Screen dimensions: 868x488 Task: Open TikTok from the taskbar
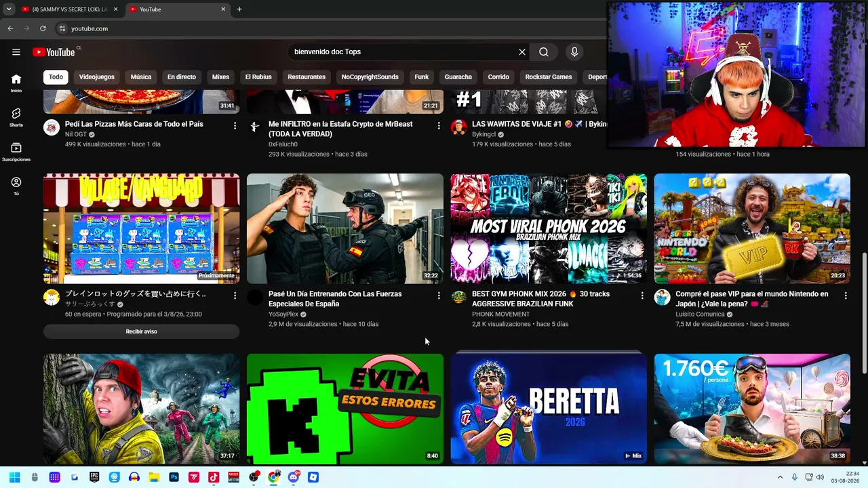click(214, 477)
